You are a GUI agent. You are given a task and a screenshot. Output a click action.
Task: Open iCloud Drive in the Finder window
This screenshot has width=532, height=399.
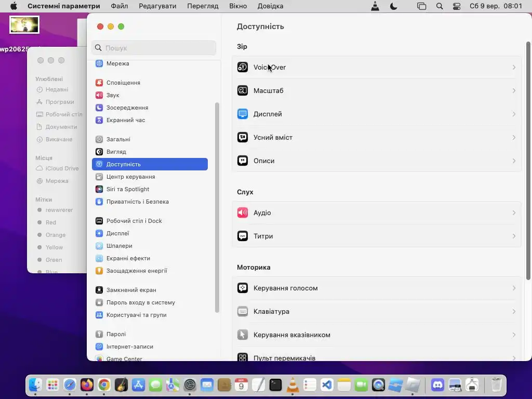click(58, 169)
